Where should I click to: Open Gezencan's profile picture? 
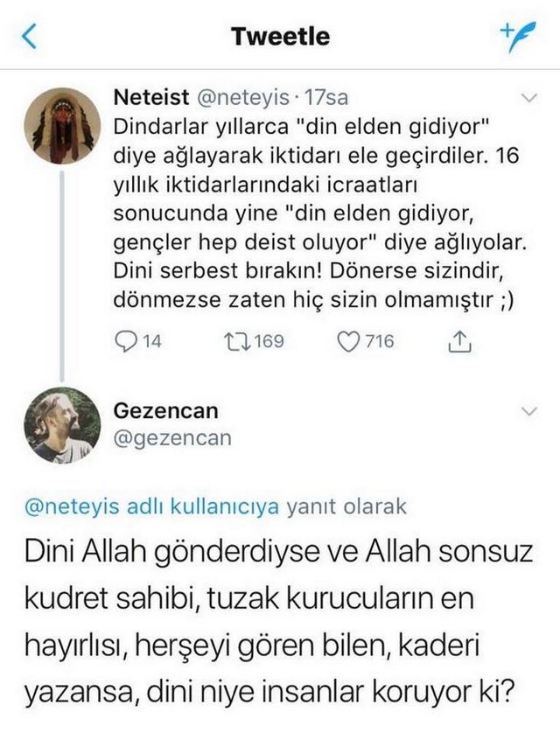[x=62, y=424]
